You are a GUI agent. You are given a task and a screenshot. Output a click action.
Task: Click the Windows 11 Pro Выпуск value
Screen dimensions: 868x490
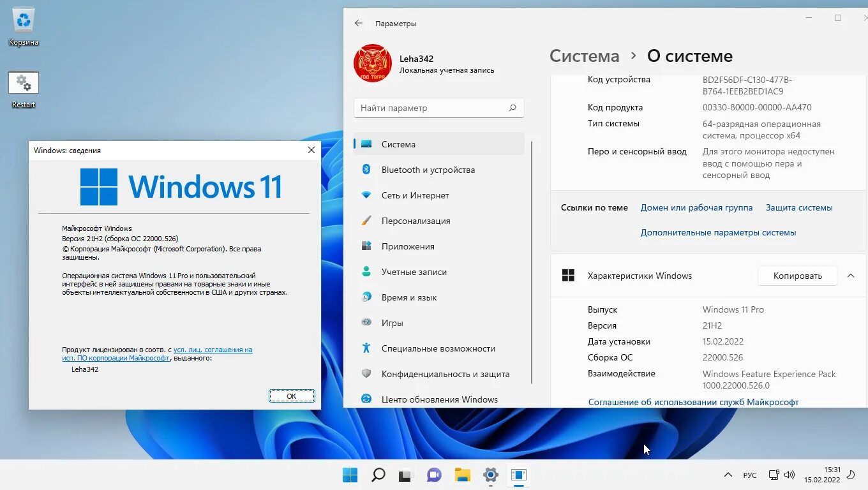[733, 309]
